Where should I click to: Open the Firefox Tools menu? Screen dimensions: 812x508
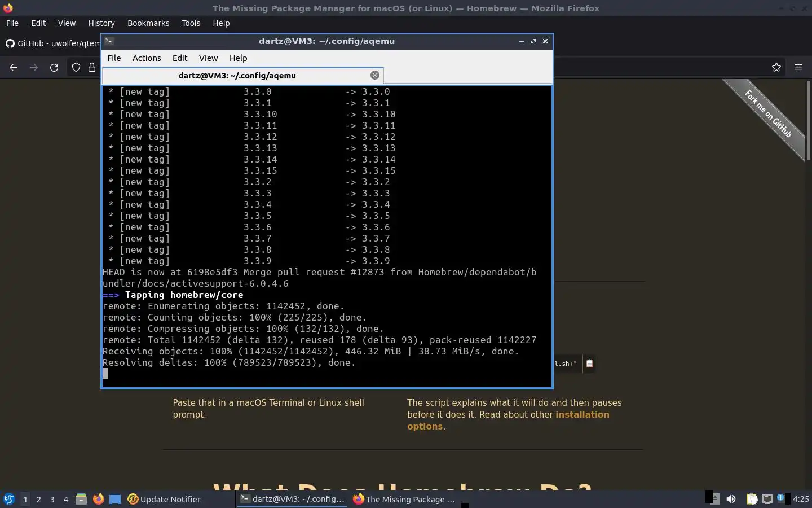click(x=191, y=23)
